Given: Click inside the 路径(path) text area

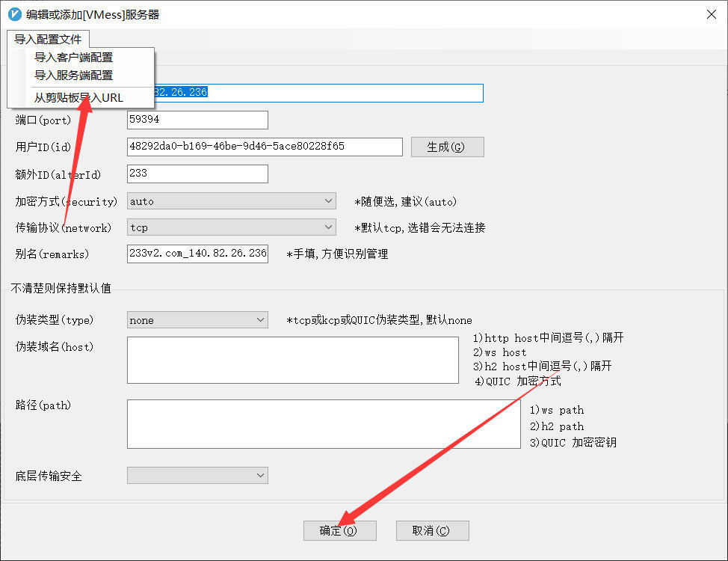Looking at the screenshot, I should pos(323,424).
